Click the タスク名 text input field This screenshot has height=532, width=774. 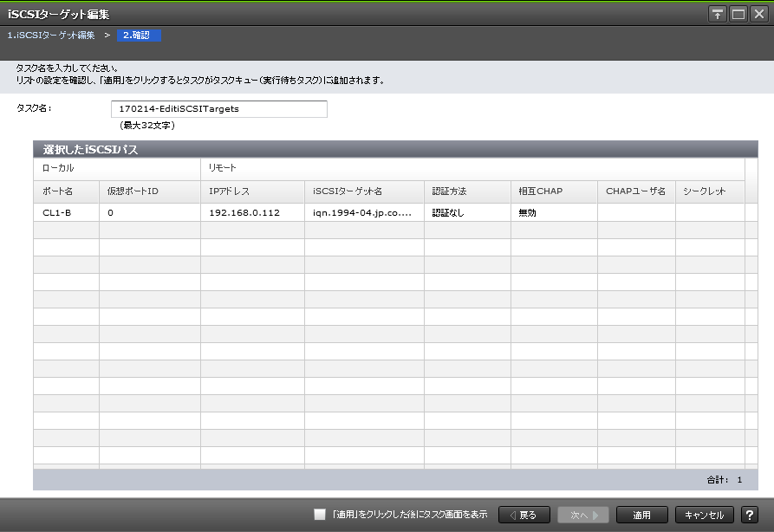click(x=219, y=109)
